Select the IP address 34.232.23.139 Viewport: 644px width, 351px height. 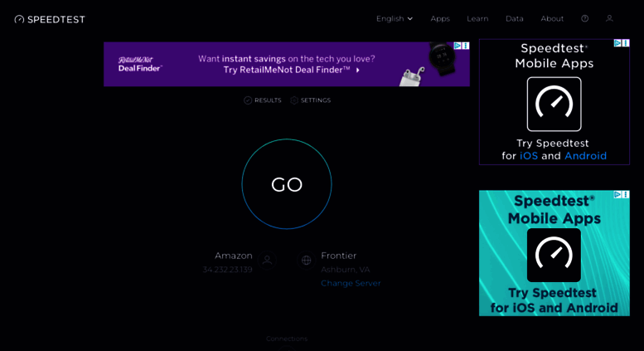[227, 270]
